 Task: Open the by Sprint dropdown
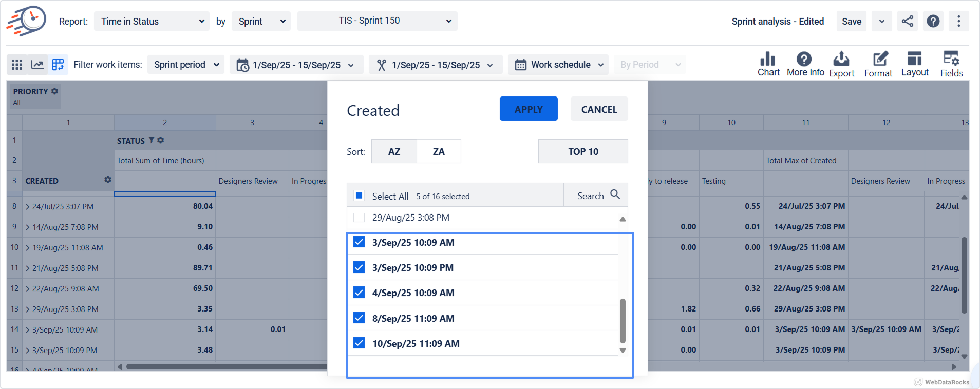[x=261, y=21]
